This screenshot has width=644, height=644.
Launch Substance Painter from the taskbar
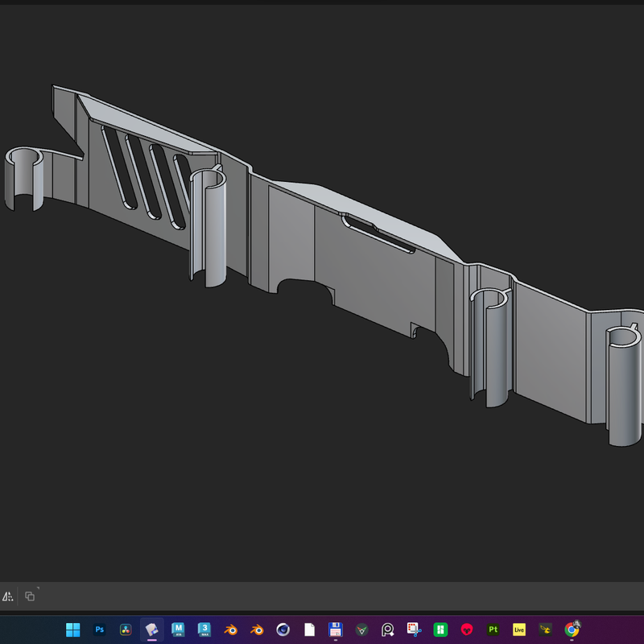click(x=493, y=630)
